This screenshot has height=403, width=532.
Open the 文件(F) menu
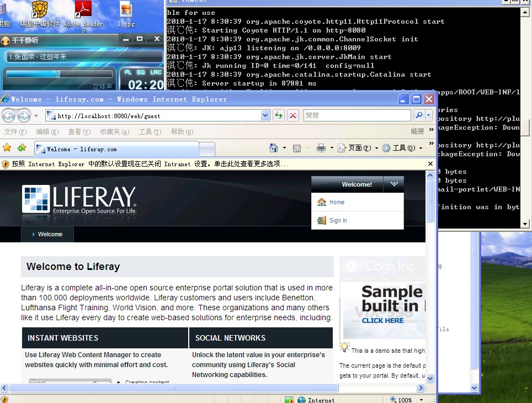point(15,132)
